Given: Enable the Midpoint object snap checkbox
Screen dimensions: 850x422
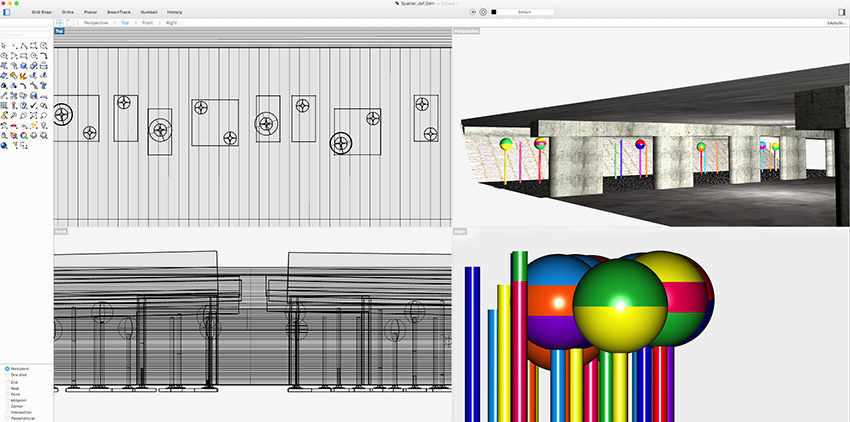Looking at the screenshot, I should tap(6, 401).
